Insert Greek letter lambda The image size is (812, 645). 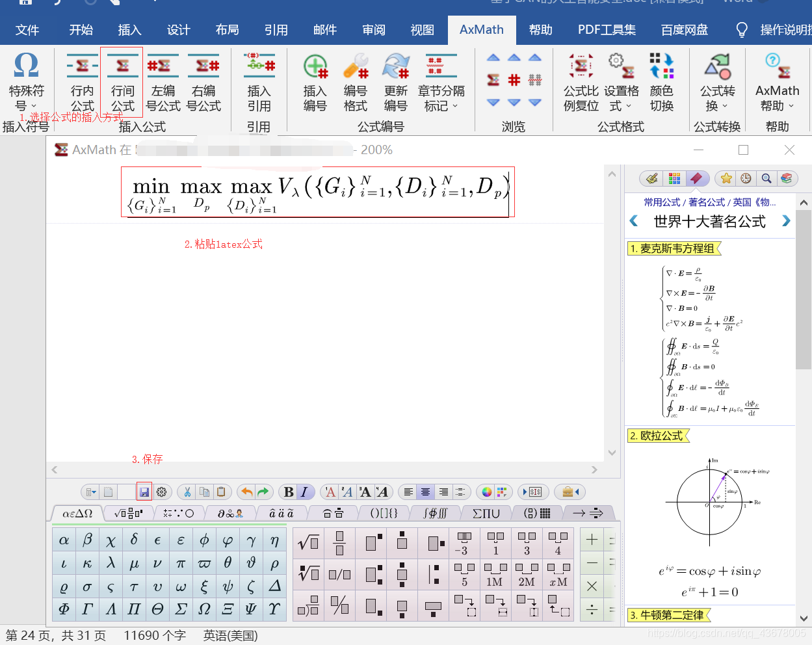pos(111,563)
